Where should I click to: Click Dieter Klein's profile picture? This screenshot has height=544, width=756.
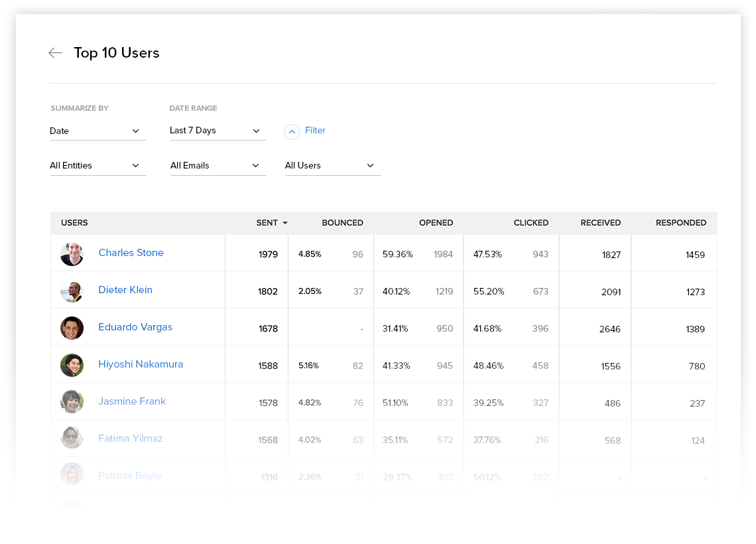pyautogui.click(x=72, y=291)
